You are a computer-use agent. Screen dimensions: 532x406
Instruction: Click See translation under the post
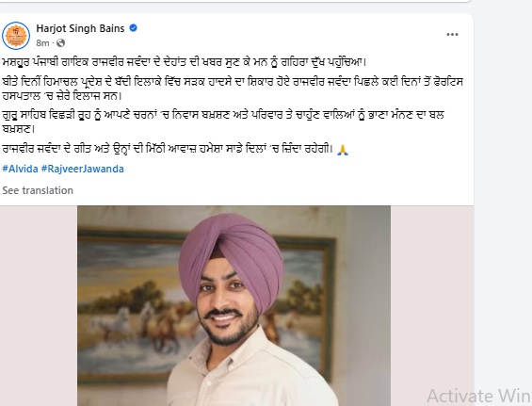(38, 190)
